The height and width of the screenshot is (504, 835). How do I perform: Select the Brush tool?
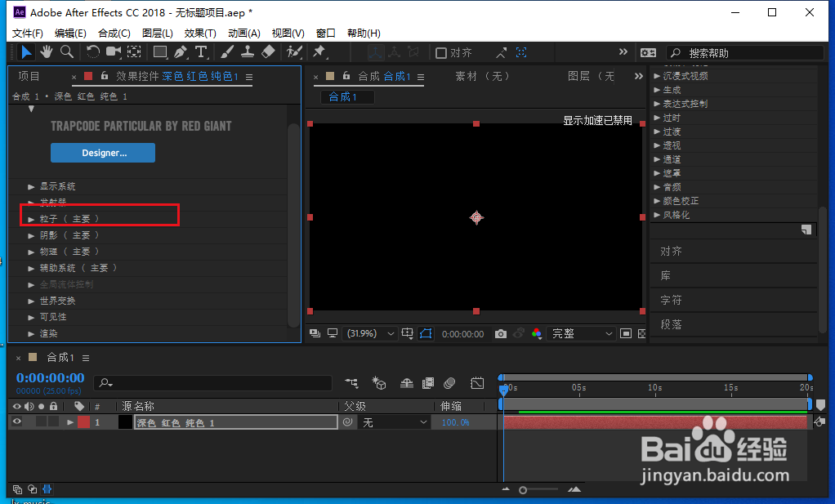(227, 52)
